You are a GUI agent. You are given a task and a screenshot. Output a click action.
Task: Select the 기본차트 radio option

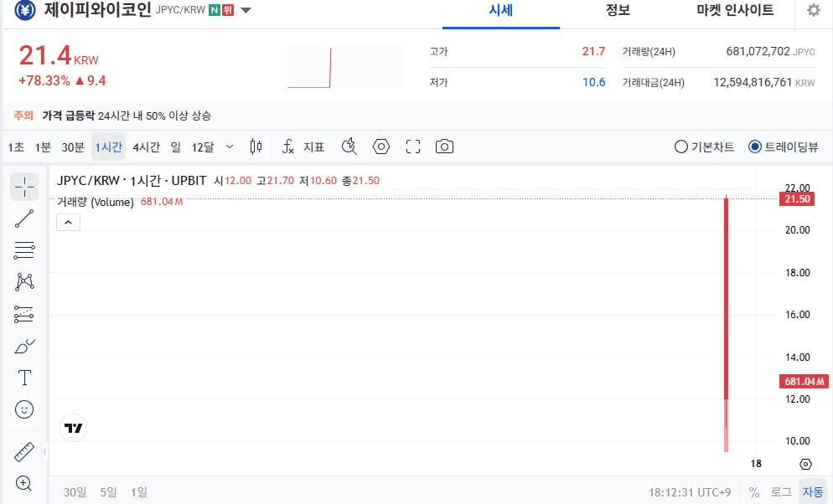[x=704, y=147]
